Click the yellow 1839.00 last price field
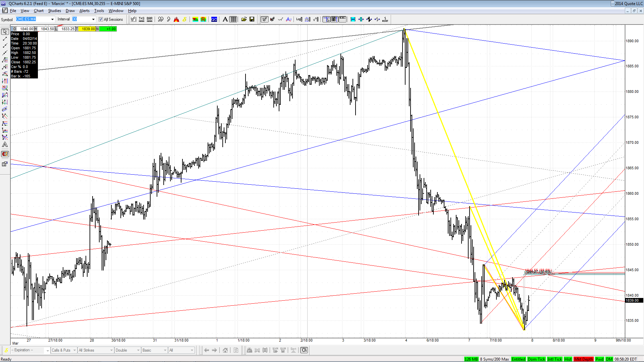The height and width of the screenshot is (362, 644). [87, 29]
